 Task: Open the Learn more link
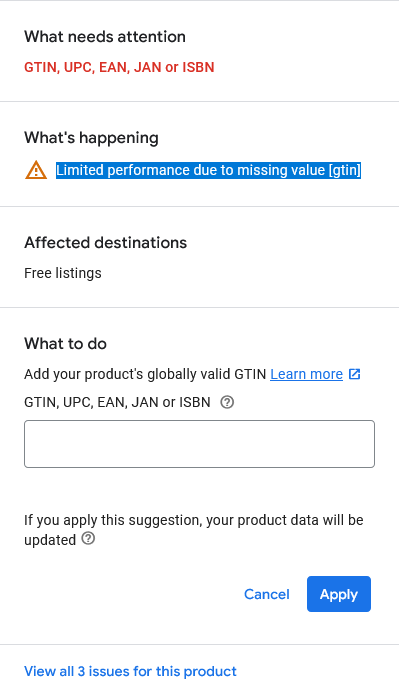pyautogui.click(x=306, y=374)
